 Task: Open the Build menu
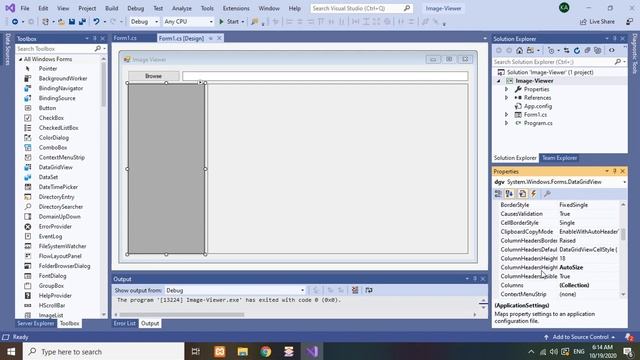(111, 8)
